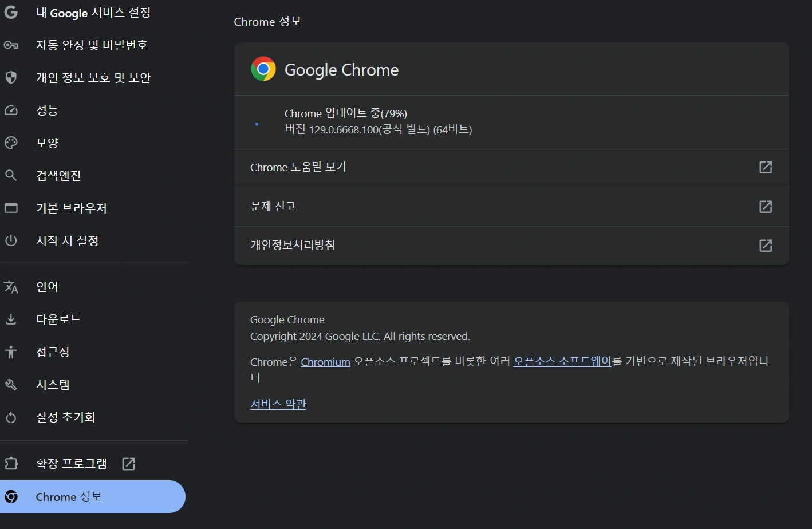Go to 설정 초기화 in sidebar

coord(66,417)
